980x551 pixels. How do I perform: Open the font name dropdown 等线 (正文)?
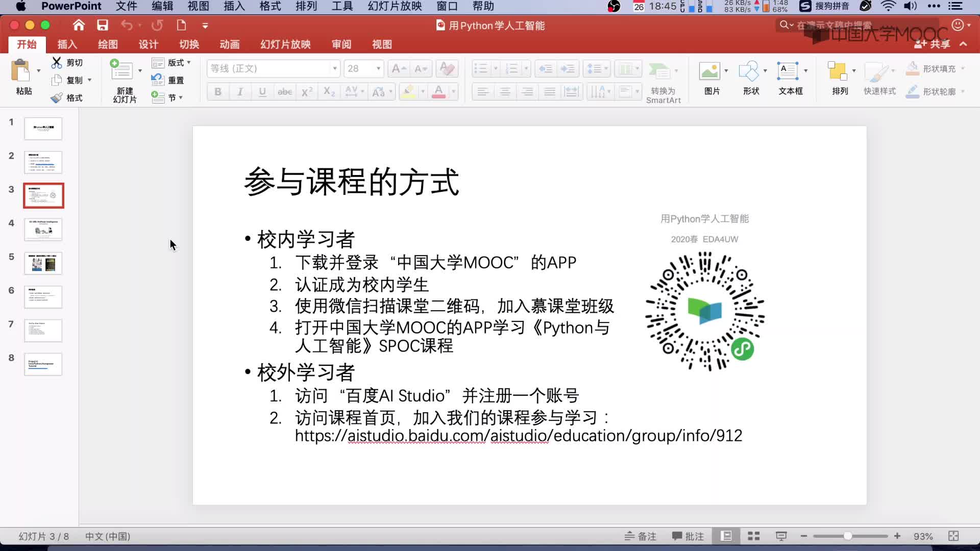[x=335, y=68]
